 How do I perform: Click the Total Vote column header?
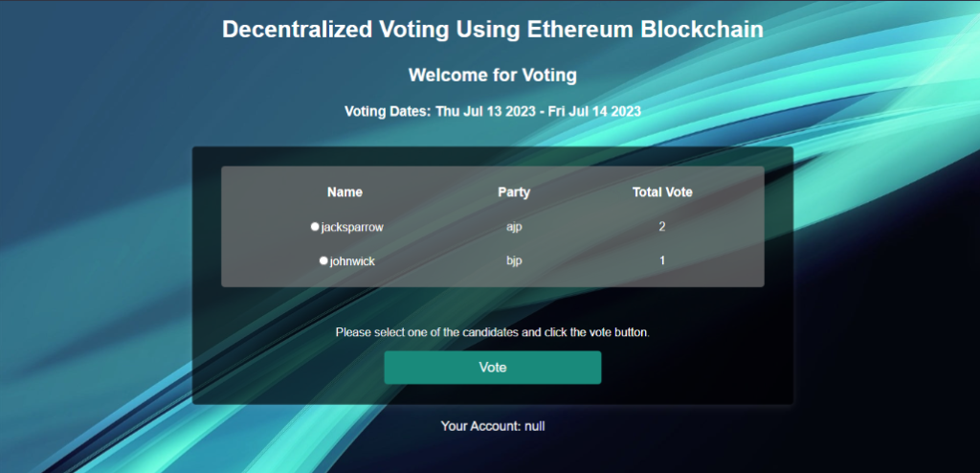(662, 192)
